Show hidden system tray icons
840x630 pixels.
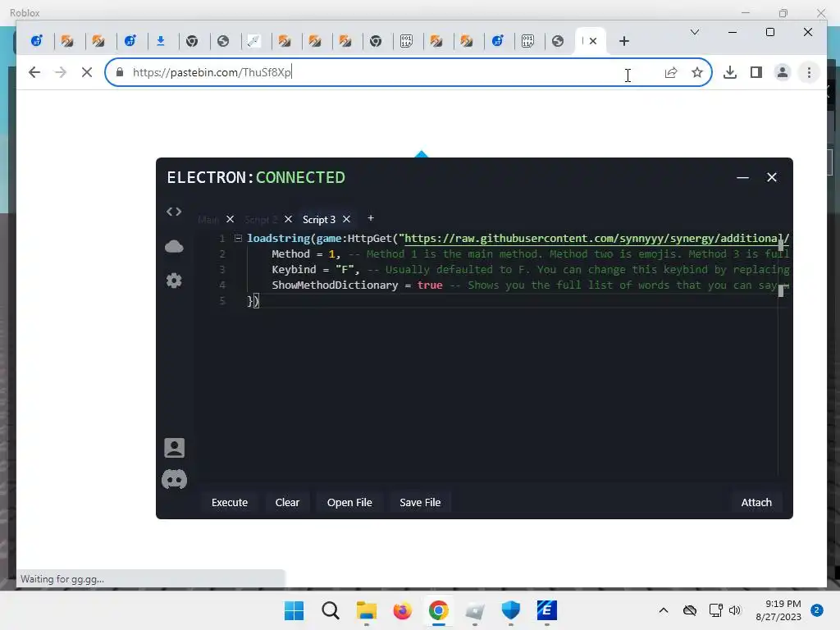663,610
